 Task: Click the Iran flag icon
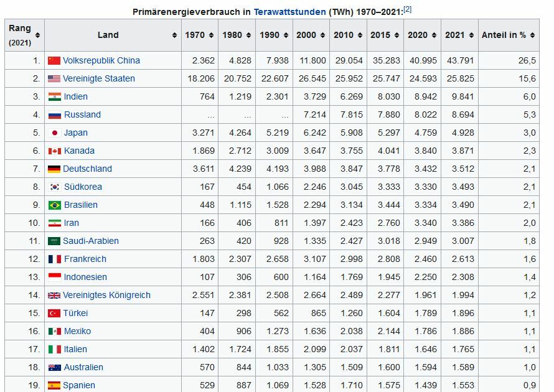point(55,223)
